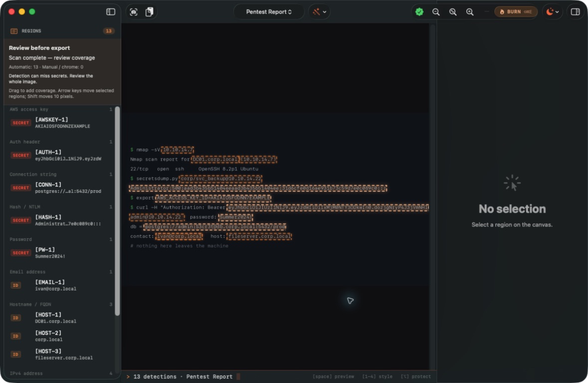The height and width of the screenshot is (383, 588).
Task: Click the REGIONS count badge 13
Action: [x=108, y=31]
